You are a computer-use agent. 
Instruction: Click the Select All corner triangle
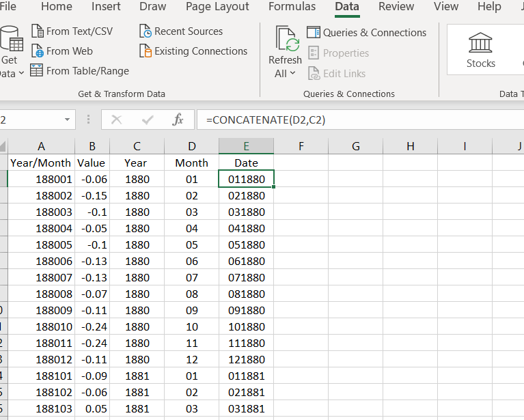tap(3, 145)
